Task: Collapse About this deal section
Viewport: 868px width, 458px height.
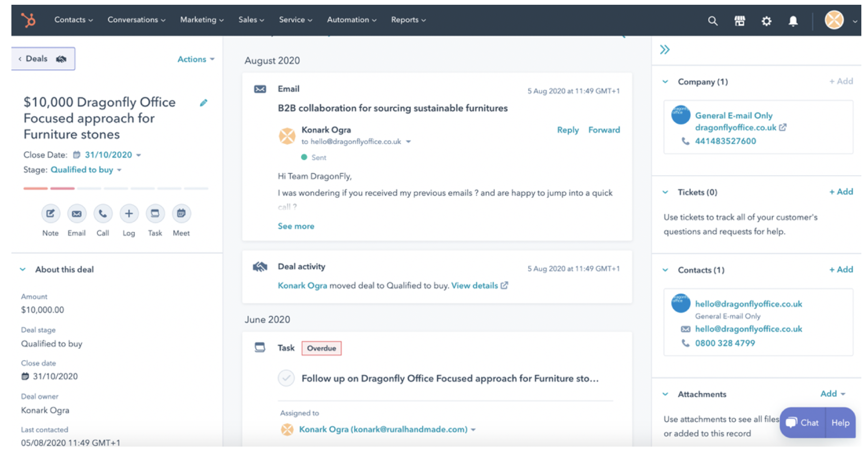Action: [x=22, y=269]
